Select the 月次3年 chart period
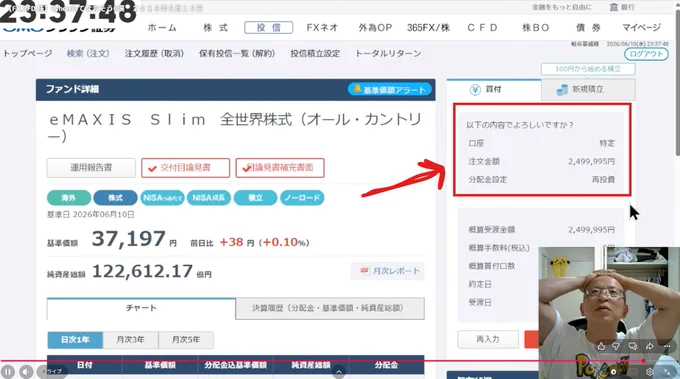Image resolution: width=680 pixels, height=379 pixels. [130, 340]
